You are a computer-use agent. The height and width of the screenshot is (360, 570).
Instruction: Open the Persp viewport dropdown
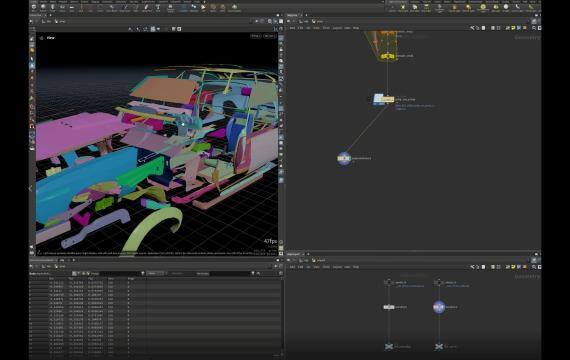[256, 36]
